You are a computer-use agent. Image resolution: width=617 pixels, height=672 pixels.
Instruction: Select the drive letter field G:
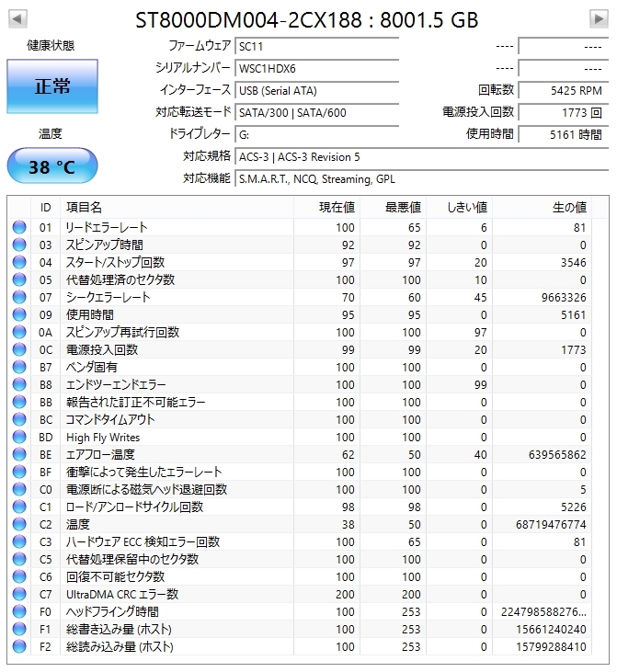[317, 134]
